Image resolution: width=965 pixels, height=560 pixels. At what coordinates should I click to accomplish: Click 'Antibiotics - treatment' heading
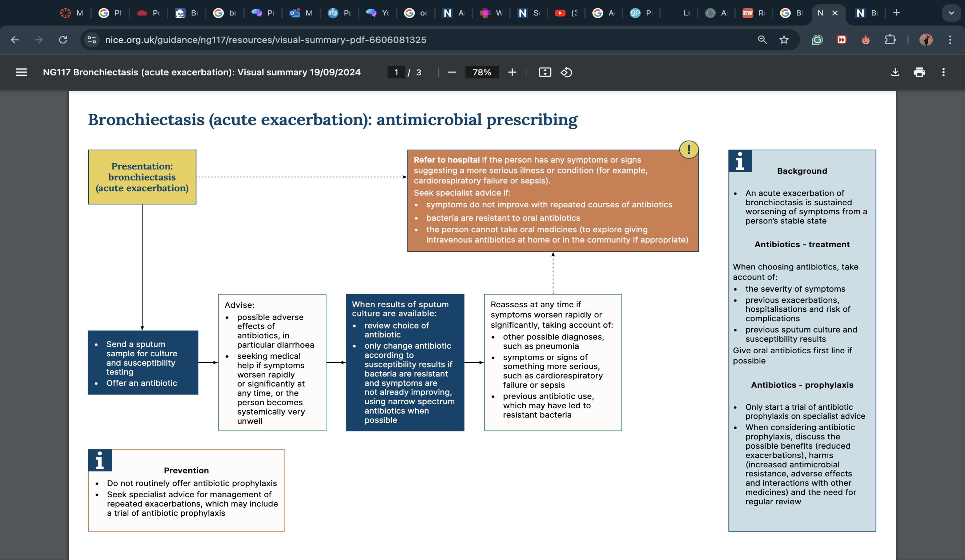tap(802, 244)
